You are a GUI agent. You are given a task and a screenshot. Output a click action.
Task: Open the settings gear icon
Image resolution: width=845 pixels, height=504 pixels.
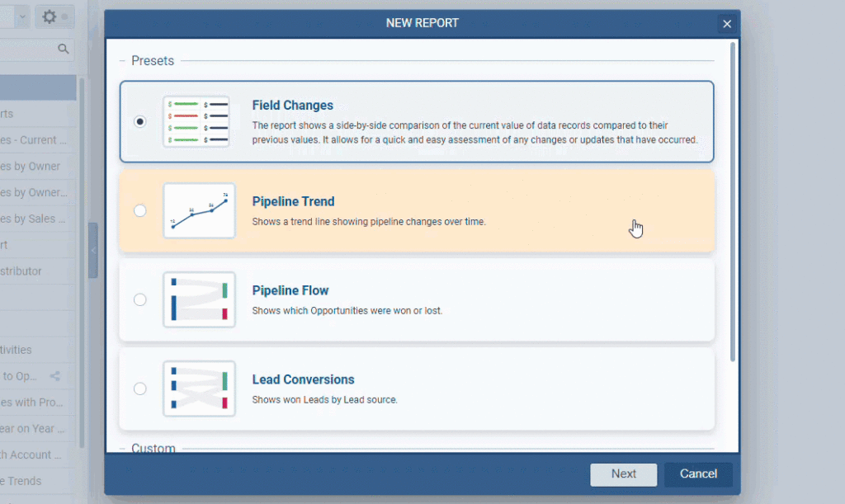(x=48, y=15)
